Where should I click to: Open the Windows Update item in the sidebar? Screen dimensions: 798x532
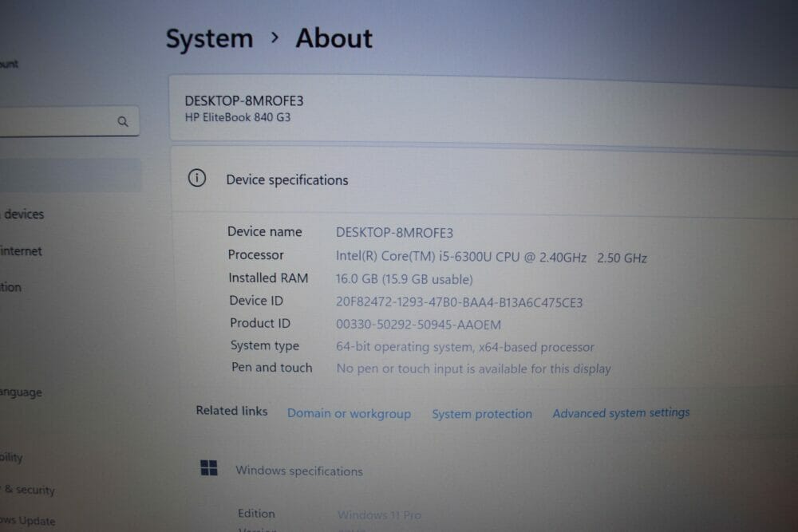pos(27,521)
